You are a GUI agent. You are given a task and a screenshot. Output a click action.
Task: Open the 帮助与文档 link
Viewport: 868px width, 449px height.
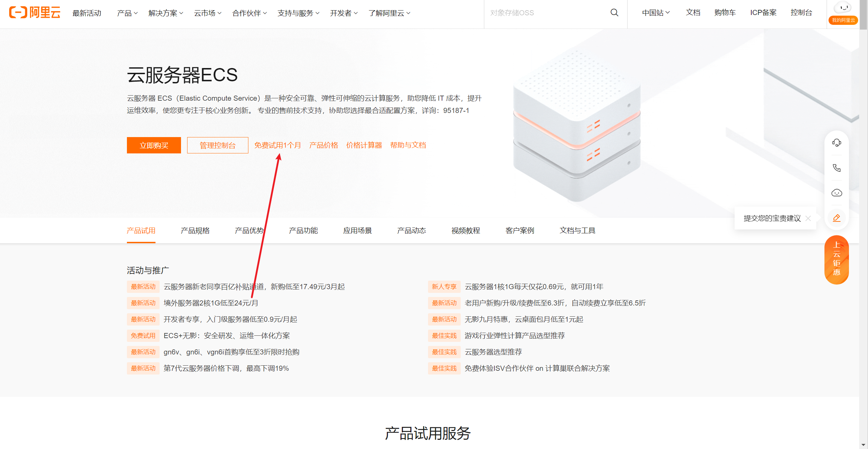pos(408,145)
